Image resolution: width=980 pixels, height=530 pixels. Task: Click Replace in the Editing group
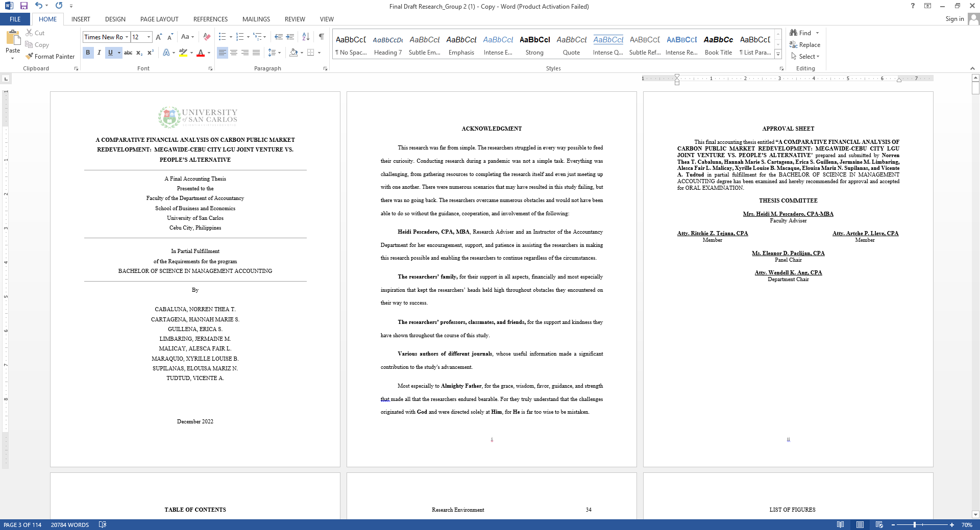[805, 45]
